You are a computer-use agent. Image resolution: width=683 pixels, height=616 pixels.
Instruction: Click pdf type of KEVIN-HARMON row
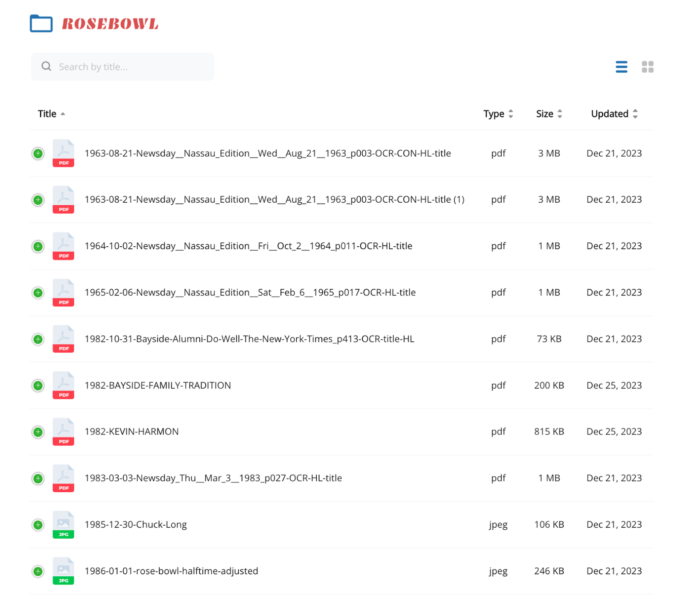click(x=498, y=432)
